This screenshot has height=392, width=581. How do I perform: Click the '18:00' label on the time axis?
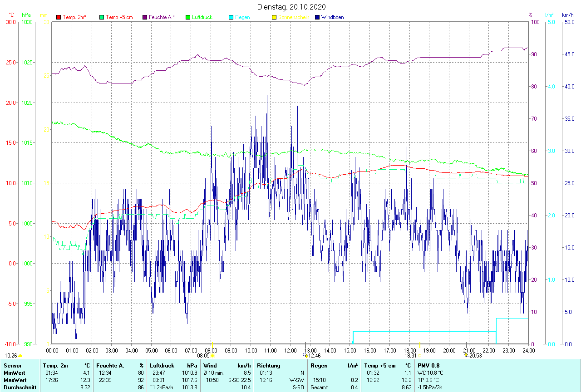(409, 350)
